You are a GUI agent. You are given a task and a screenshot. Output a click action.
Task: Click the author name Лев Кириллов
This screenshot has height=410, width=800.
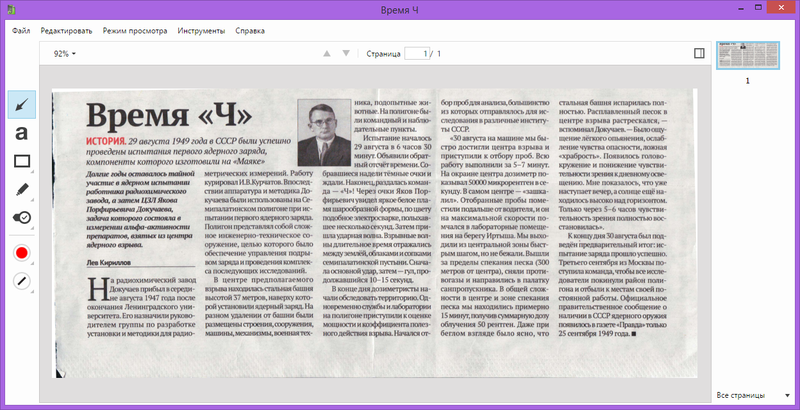click(108, 263)
